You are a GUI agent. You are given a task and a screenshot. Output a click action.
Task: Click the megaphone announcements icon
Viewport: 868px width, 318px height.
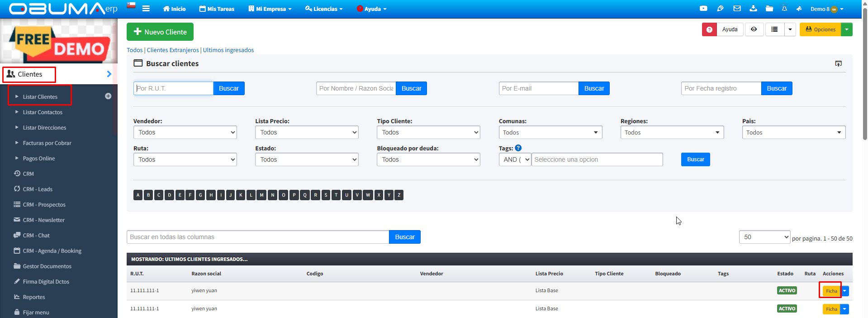(799, 9)
